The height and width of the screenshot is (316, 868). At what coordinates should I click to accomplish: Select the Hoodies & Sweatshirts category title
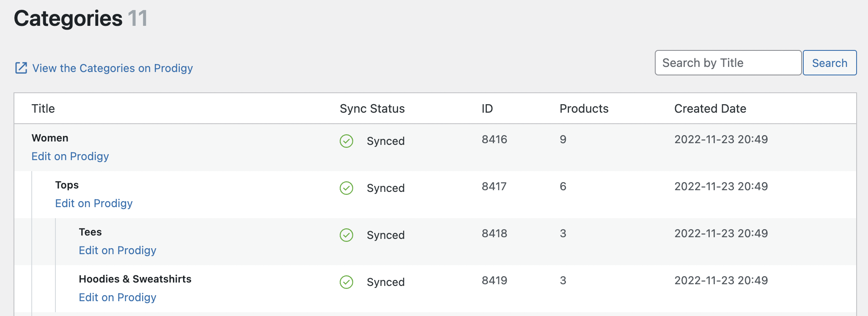click(x=135, y=279)
